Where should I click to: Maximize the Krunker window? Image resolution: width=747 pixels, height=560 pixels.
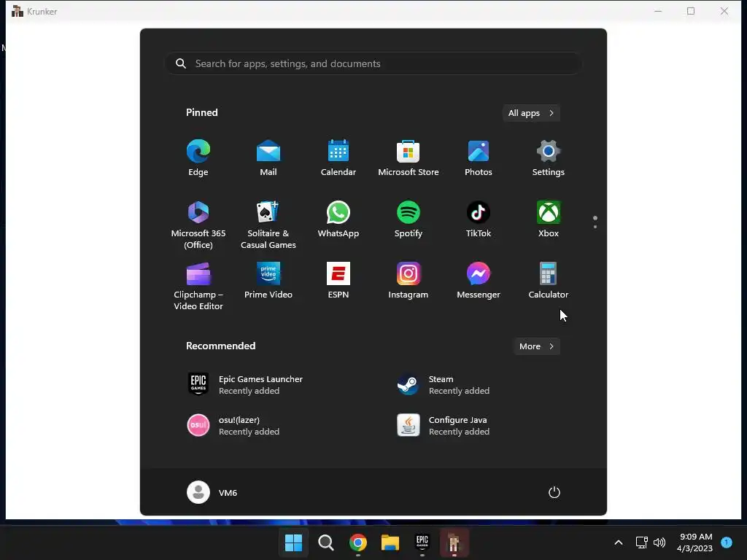(691, 11)
